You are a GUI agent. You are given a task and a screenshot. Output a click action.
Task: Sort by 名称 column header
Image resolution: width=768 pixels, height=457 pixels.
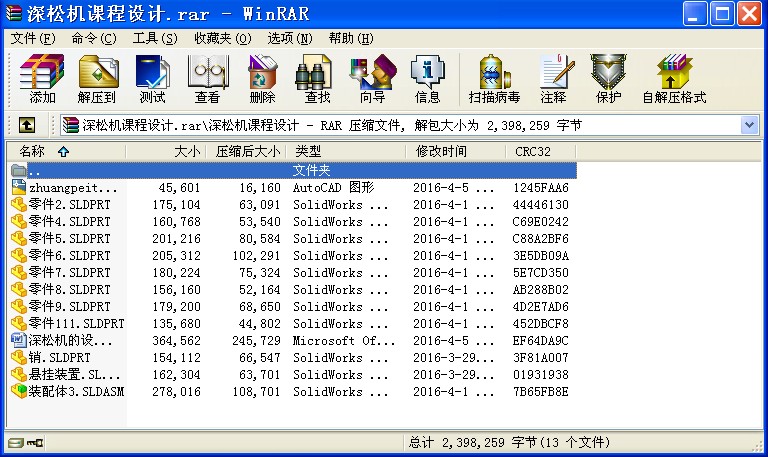[66, 151]
